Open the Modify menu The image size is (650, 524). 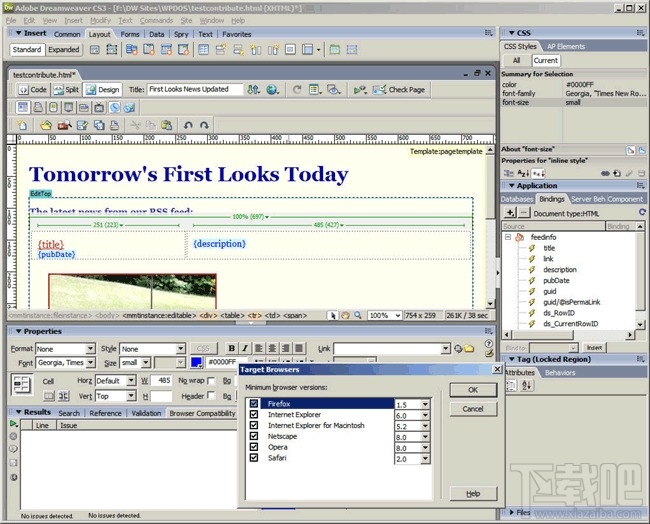tap(100, 20)
